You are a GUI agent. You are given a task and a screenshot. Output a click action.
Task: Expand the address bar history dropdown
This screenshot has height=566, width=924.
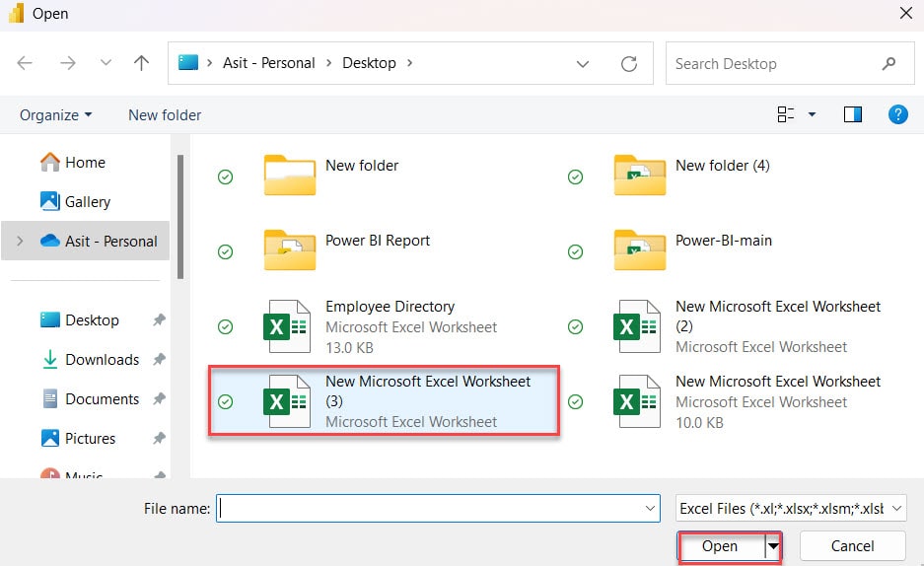pyautogui.click(x=582, y=64)
